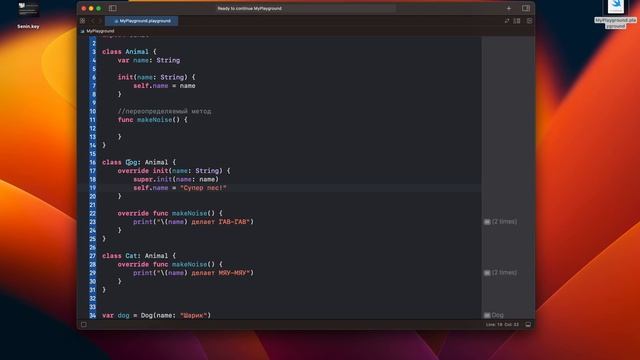The width and height of the screenshot is (640, 360).
Task: Select the MyPlayground.playground tab
Action: click(x=142, y=21)
